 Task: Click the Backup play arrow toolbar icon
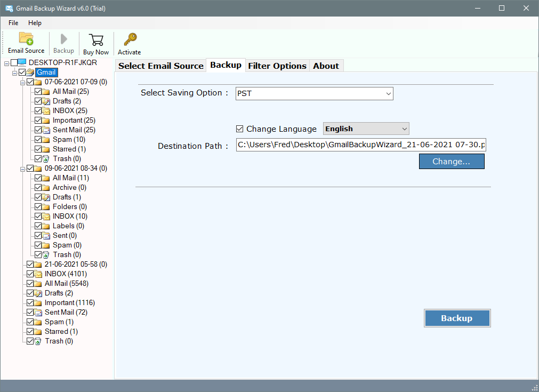click(63, 39)
